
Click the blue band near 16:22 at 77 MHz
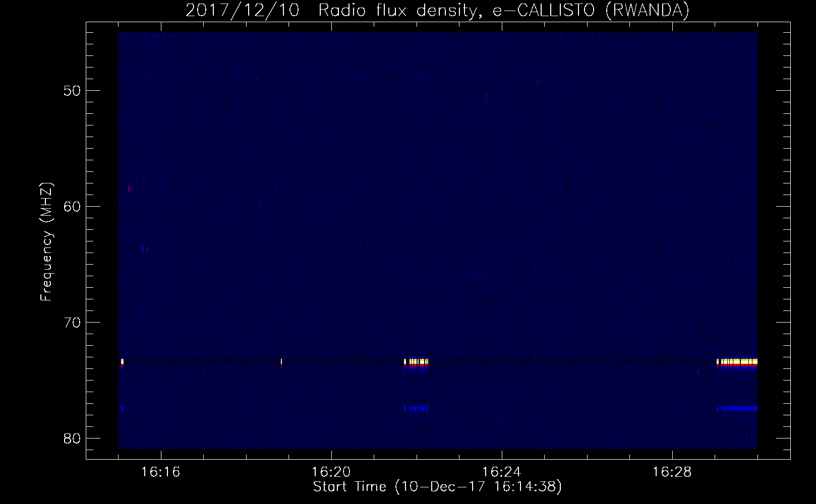point(416,408)
